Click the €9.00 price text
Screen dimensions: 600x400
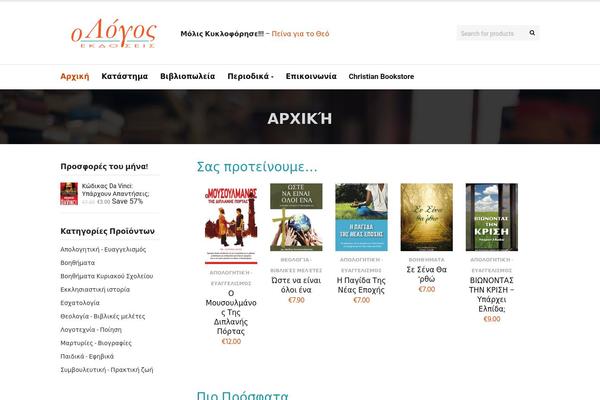[492, 319]
